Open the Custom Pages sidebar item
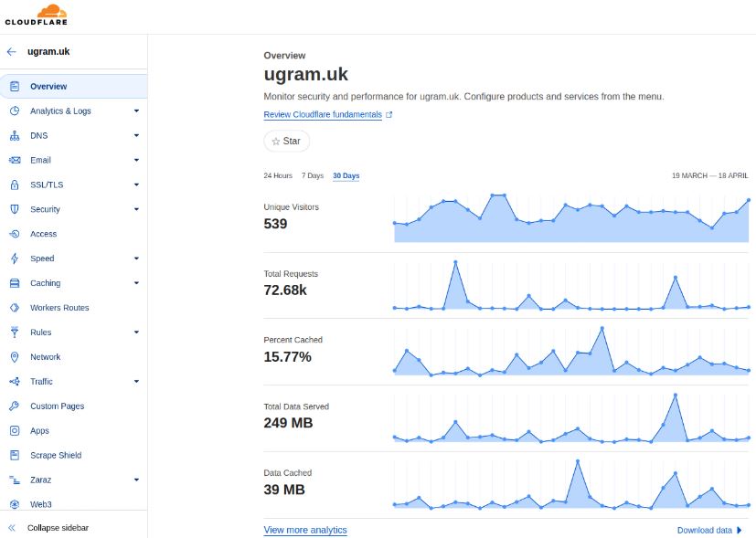This screenshot has width=756, height=538. (x=74, y=406)
